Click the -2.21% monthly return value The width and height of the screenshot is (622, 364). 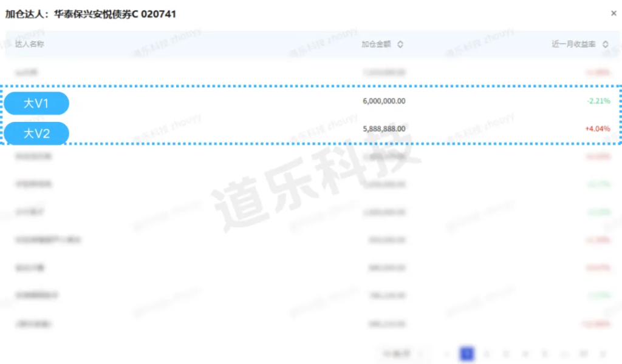(x=598, y=101)
